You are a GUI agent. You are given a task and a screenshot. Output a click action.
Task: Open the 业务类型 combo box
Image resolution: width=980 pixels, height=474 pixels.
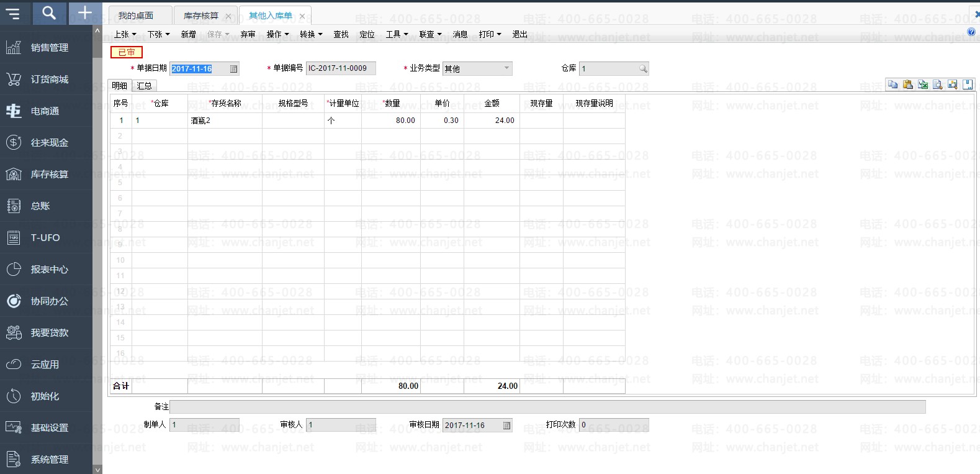click(x=478, y=69)
